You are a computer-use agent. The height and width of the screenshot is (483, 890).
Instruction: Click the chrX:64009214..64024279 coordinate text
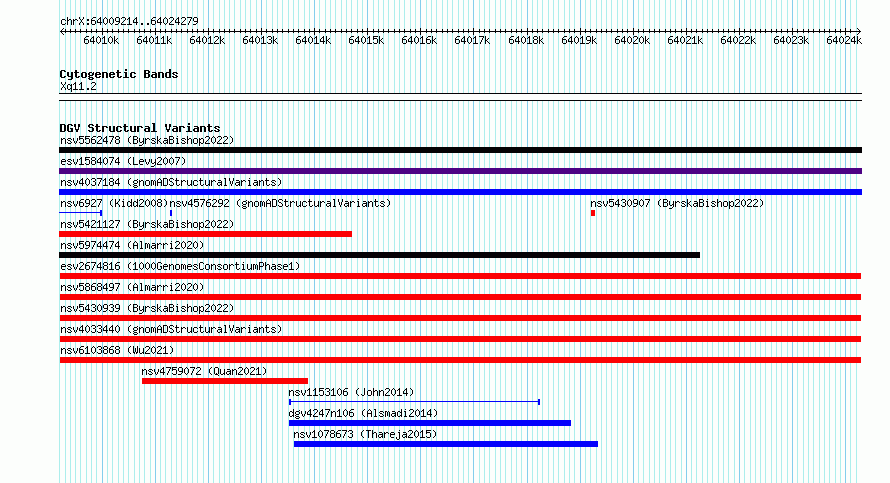[129, 22]
